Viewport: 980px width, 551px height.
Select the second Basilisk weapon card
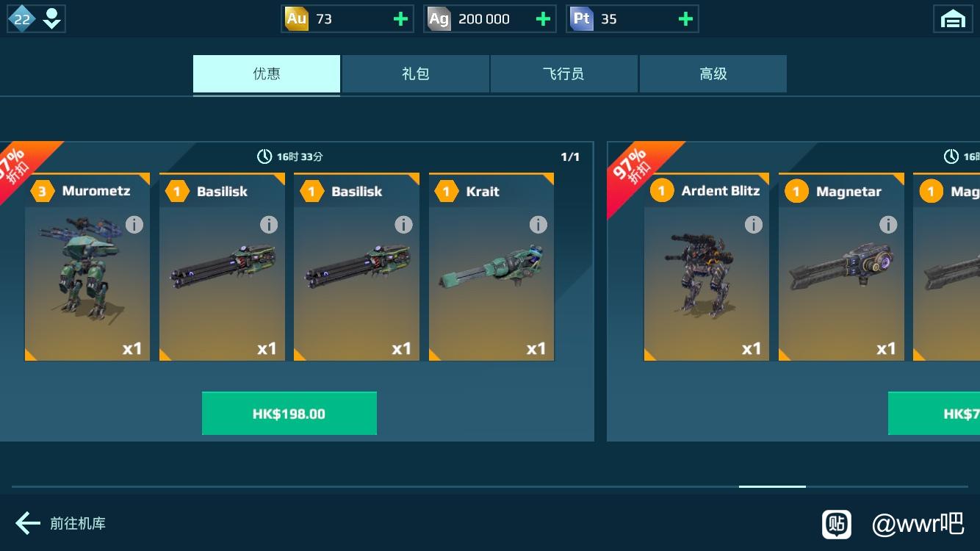tap(357, 267)
